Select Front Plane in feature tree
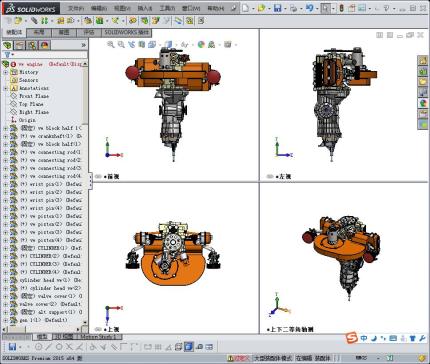 tap(34, 96)
